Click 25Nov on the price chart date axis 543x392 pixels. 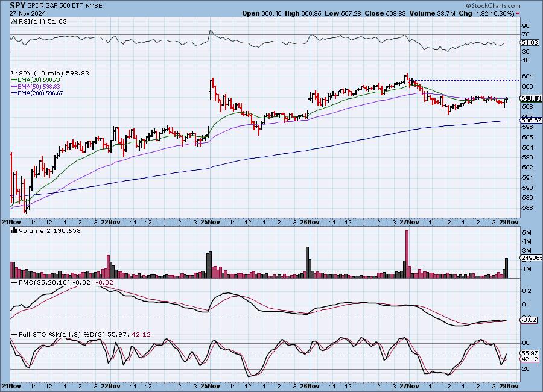(210, 222)
